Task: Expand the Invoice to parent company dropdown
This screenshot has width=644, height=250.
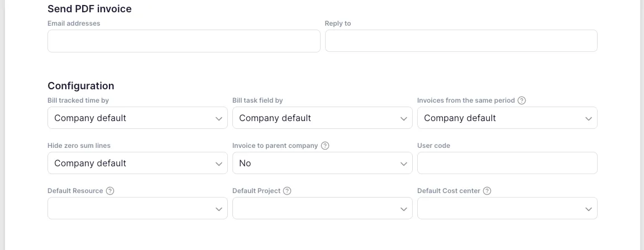Action: [322, 164]
